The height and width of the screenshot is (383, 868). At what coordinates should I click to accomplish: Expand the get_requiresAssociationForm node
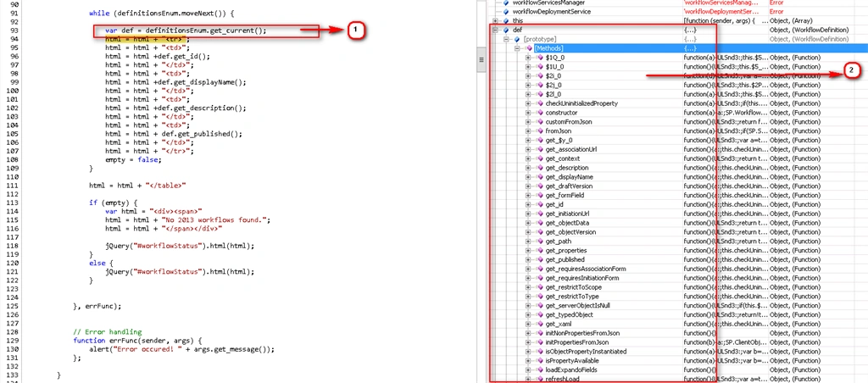[528, 269]
